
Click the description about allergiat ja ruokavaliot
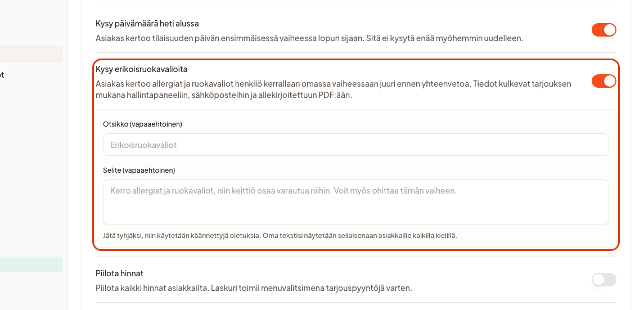334,89
